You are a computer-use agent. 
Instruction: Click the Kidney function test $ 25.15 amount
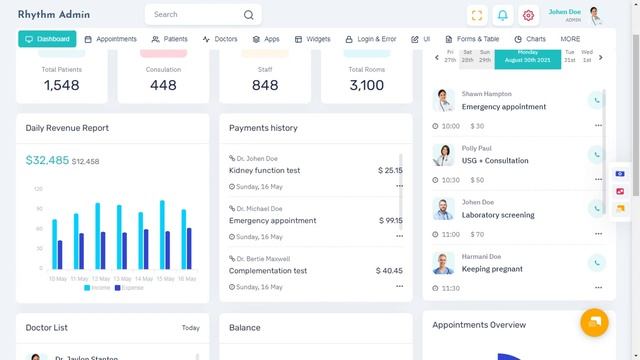pos(390,170)
